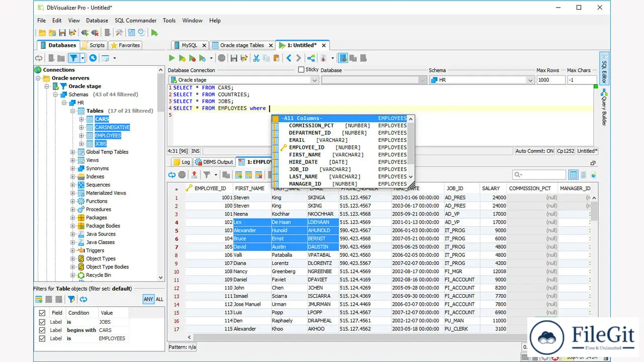Click the add filter icon in Filters panel
The height and width of the screenshot is (362, 644).
coord(39,299)
